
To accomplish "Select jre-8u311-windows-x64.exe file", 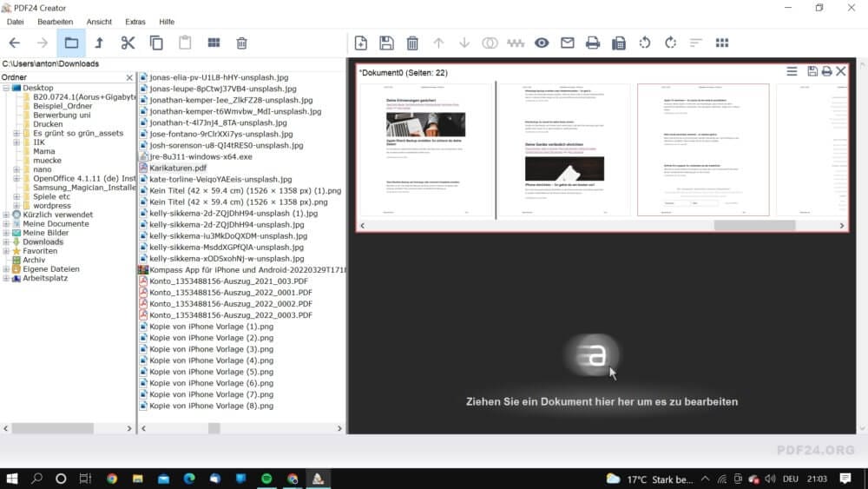I will coord(201,156).
